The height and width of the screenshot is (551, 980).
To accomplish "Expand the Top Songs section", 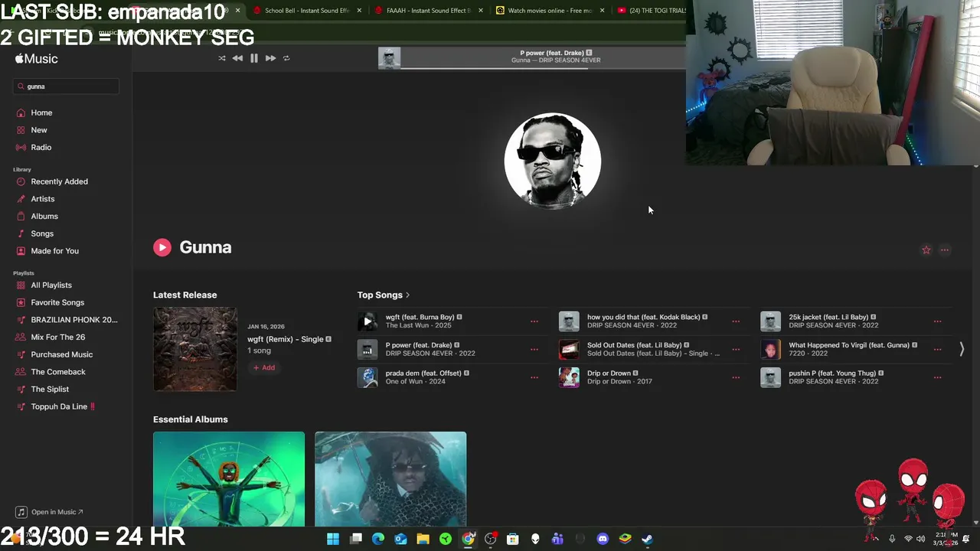I will pos(383,295).
